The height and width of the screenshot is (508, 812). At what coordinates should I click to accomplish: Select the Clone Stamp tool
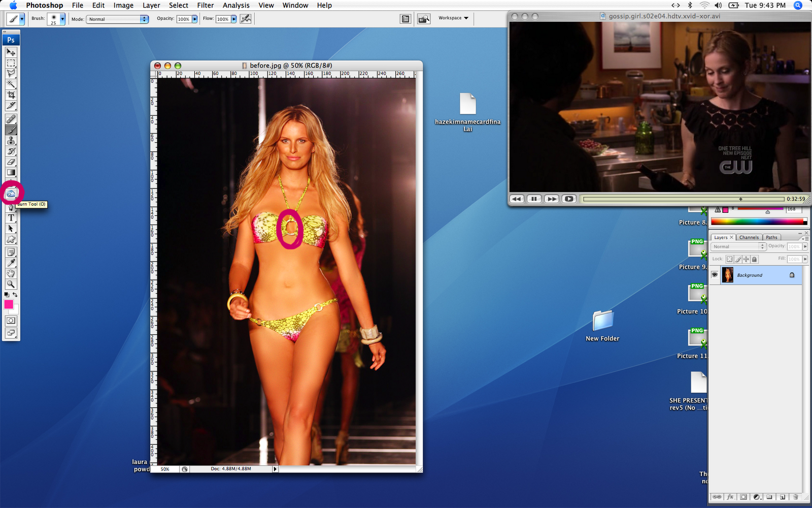click(11, 141)
